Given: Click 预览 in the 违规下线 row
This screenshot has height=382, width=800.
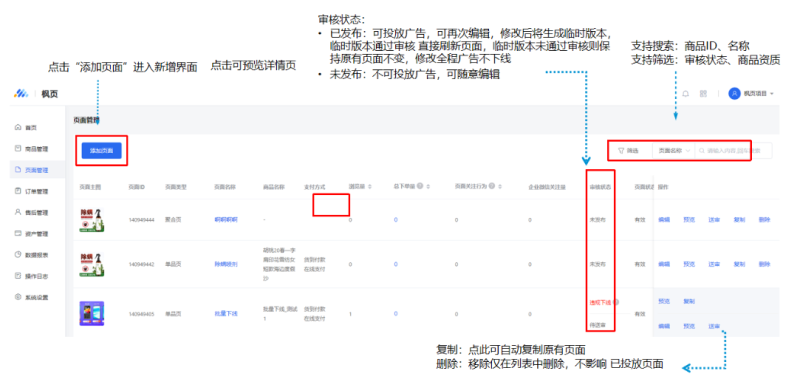Looking at the screenshot, I should click(x=663, y=301).
